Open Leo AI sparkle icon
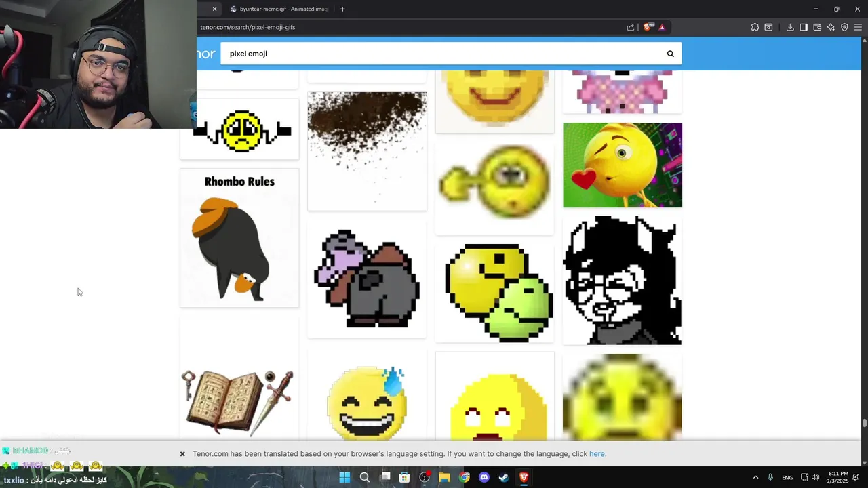868x488 pixels. click(831, 27)
